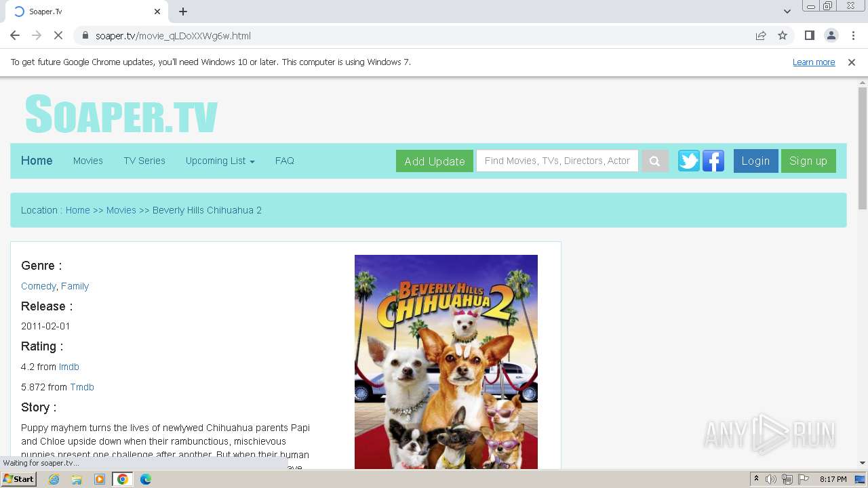The height and width of the screenshot is (488, 868).
Task: Open the Chrome three-dot menu
Action: point(852,35)
